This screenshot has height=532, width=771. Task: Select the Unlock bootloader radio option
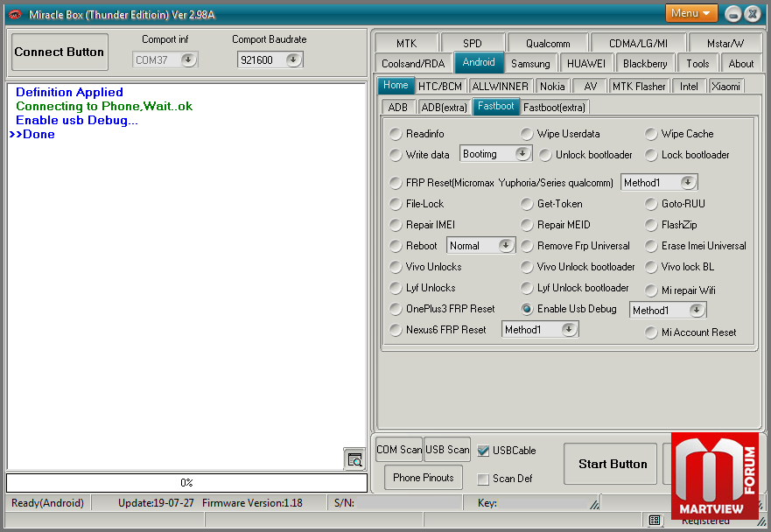click(544, 155)
